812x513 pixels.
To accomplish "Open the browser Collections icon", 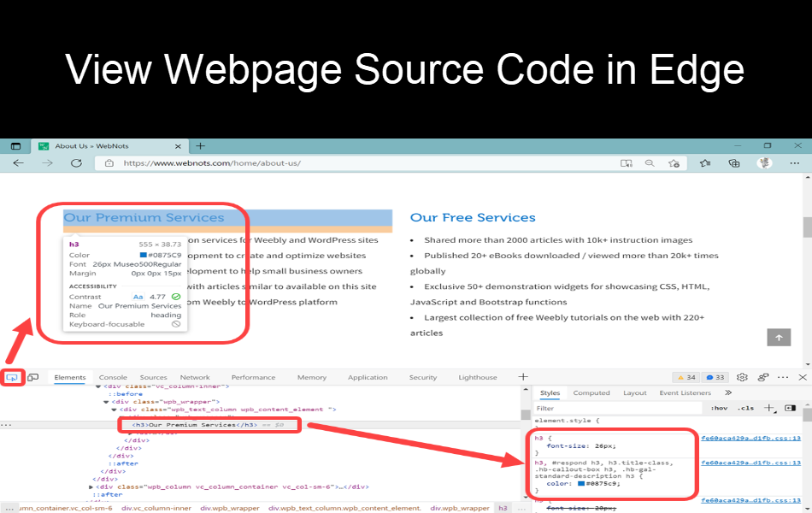I will click(733, 163).
